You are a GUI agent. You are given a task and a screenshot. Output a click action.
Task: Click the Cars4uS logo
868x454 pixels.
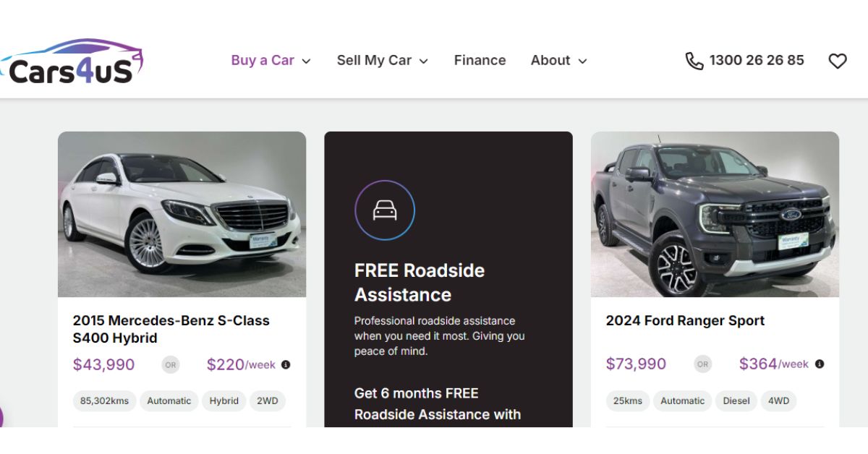[72, 61]
